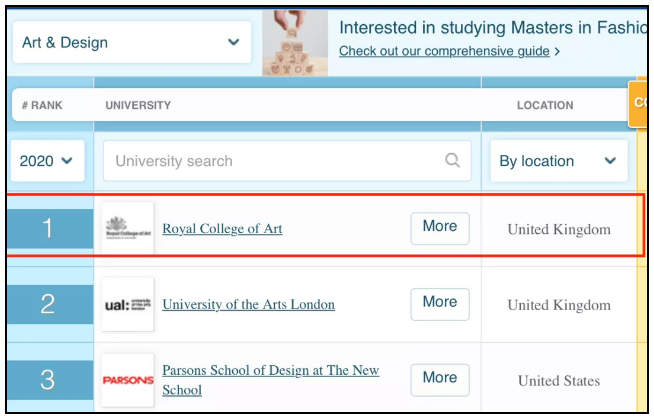Image resolution: width=654 pixels, height=417 pixels.
Task: Click the ual University of the Arts logo
Action: click(128, 304)
